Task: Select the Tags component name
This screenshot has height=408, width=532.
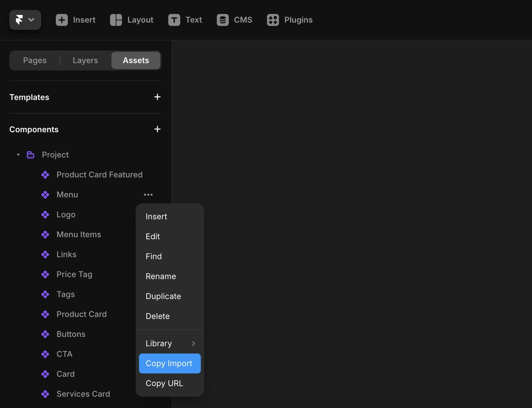Action: [x=66, y=294]
